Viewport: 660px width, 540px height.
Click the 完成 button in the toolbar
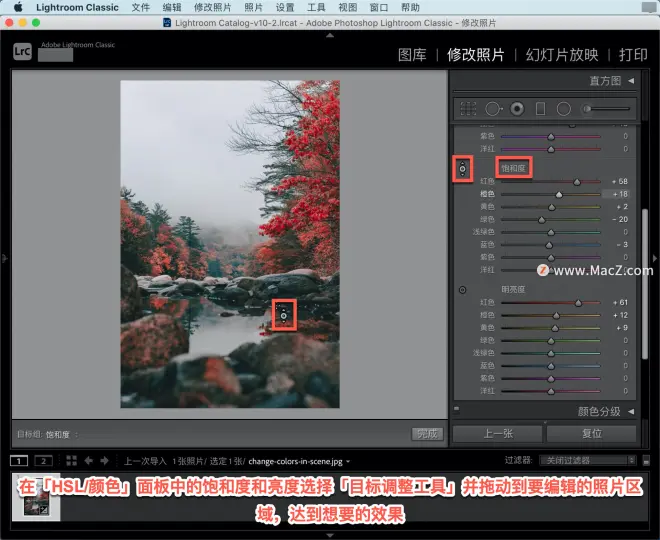[x=427, y=434]
